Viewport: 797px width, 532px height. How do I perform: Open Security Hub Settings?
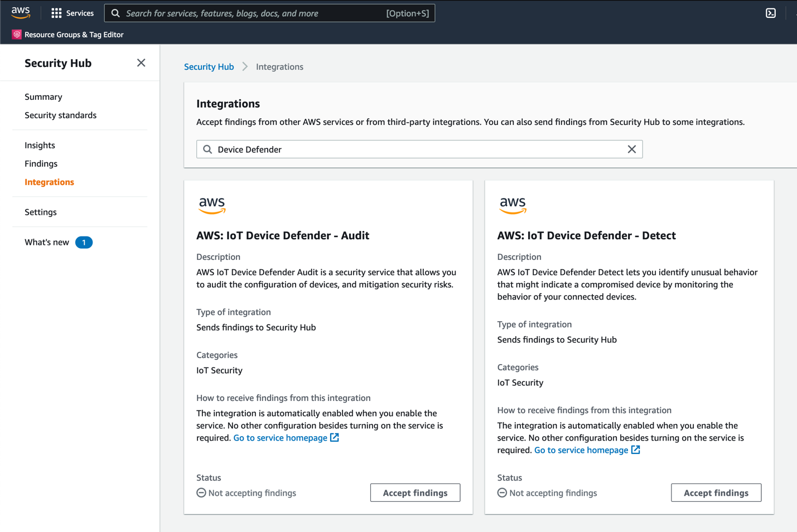[x=41, y=212]
